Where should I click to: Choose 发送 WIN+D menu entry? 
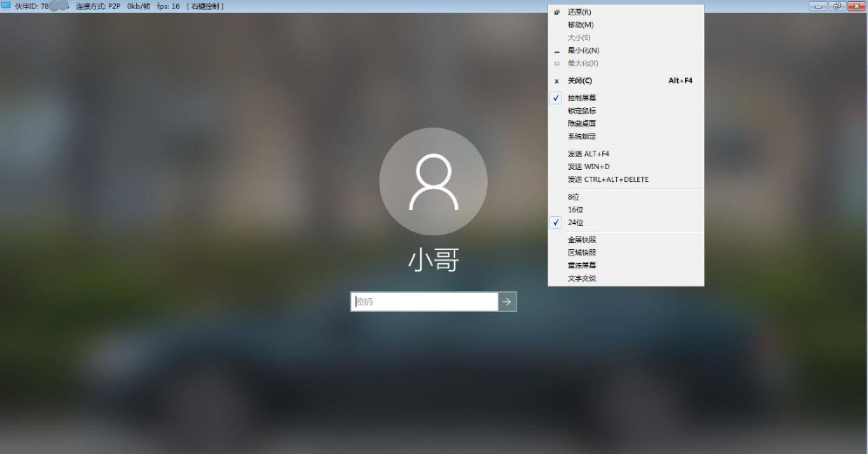[x=626, y=166]
